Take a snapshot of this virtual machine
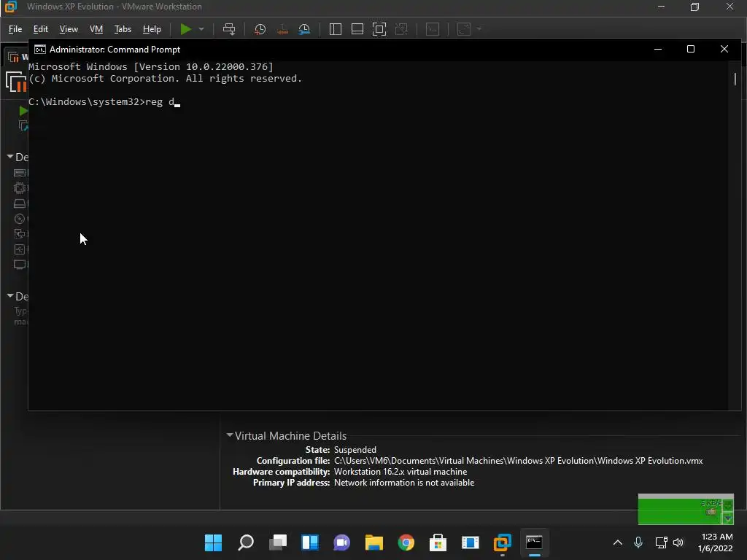 [260, 29]
